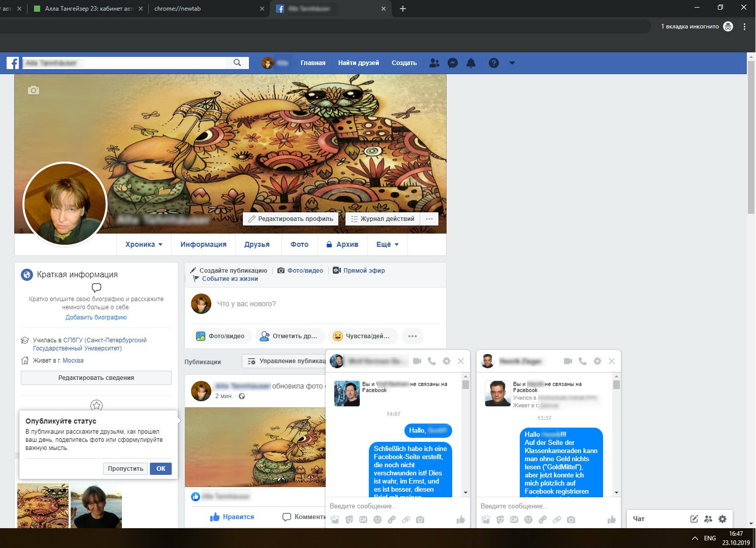Close the 13:37 chat window

(x=612, y=361)
